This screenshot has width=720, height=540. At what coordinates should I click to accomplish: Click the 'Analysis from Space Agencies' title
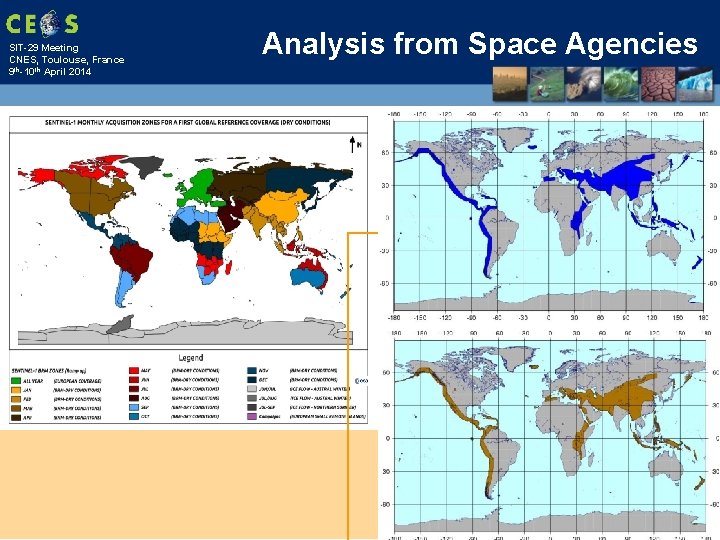coord(480,44)
